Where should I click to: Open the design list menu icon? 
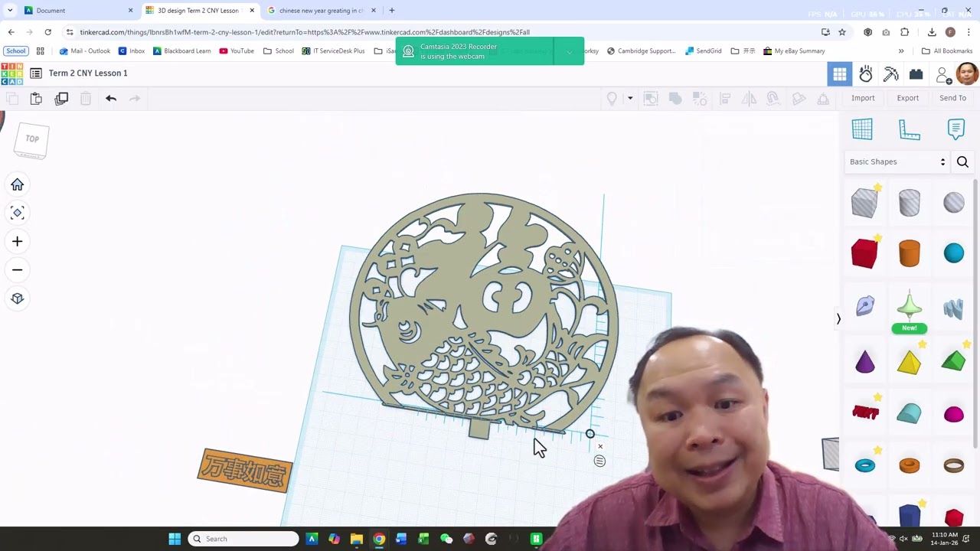pyautogui.click(x=36, y=73)
